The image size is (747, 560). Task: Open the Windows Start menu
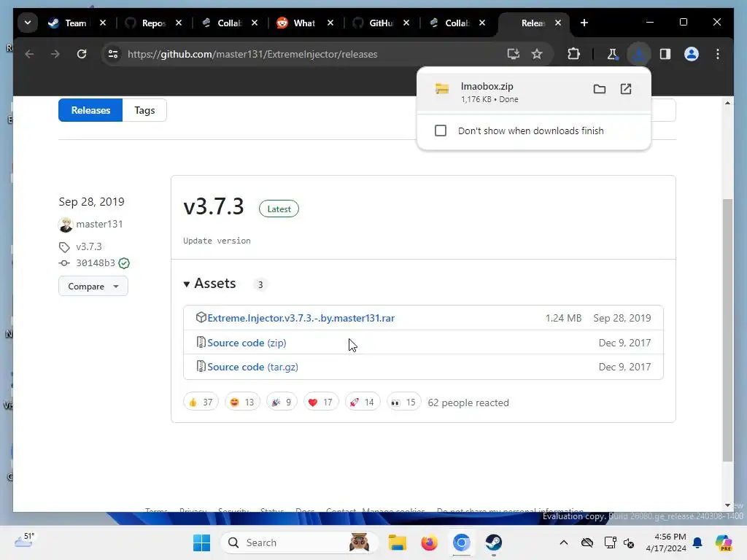[201, 542]
